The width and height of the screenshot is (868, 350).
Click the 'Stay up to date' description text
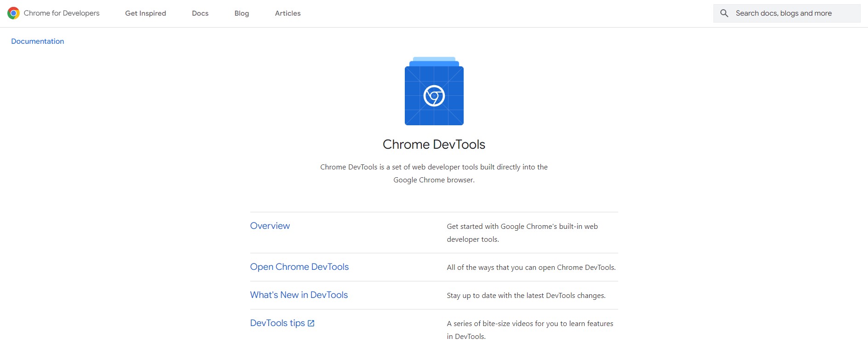(x=526, y=296)
